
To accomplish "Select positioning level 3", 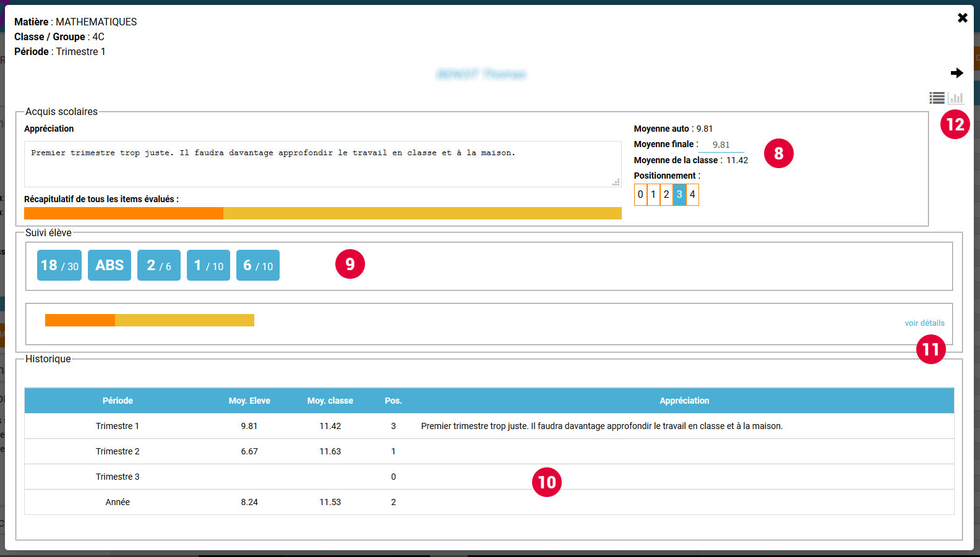I will [679, 195].
